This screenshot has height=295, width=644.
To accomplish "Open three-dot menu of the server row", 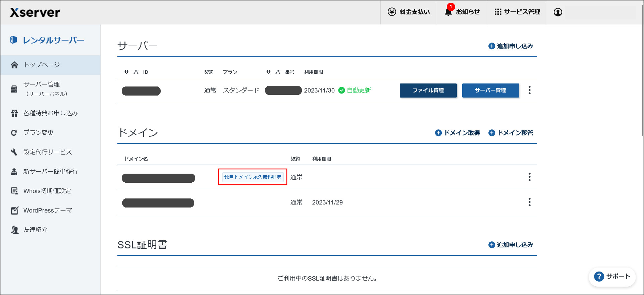I will pyautogui.click(x=530, y=90).
